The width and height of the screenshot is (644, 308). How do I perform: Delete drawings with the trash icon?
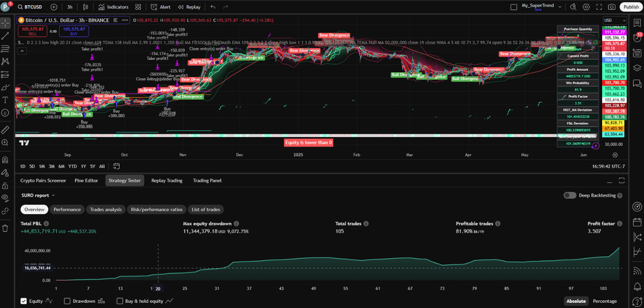point(5,228)
